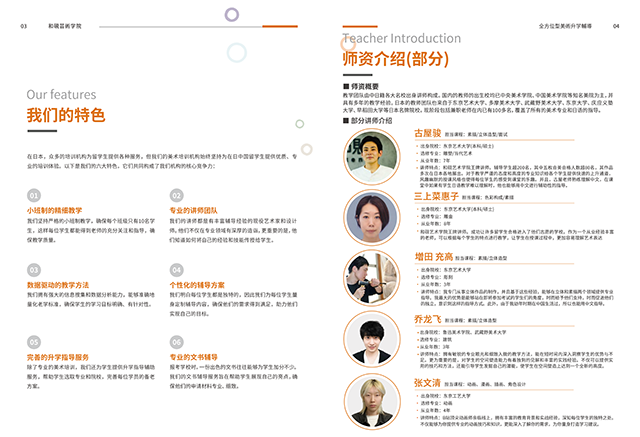Click the 从业年数 line under 三上菜惠子
Image resolution: width=640 pixels, height=437 pixels.
click(x=435, y=224)
